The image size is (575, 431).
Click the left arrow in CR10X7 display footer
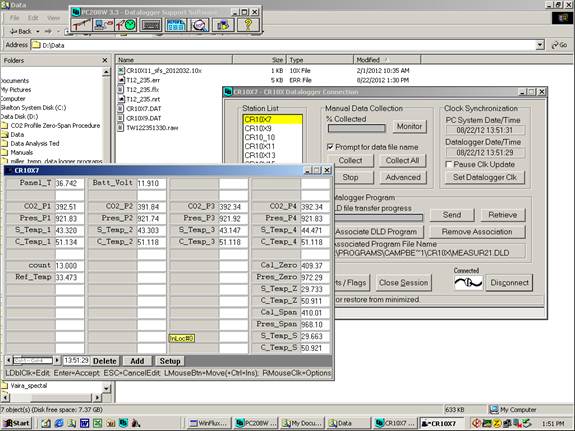click(x=9, y=361)
